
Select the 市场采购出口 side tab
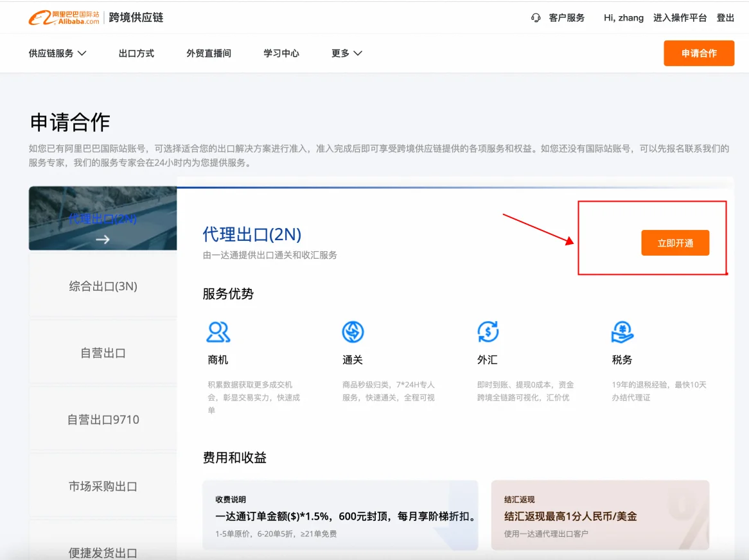click(x=103, y=487)
